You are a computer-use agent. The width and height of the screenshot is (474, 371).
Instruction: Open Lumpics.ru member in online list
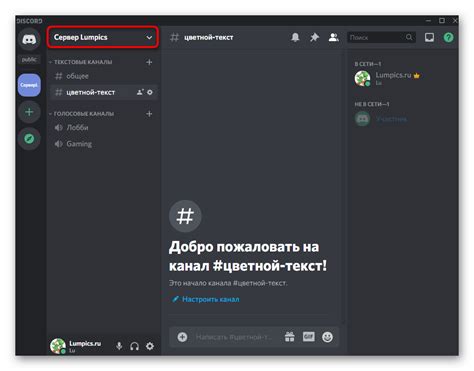pyautogui.click(x=402, y=79)
